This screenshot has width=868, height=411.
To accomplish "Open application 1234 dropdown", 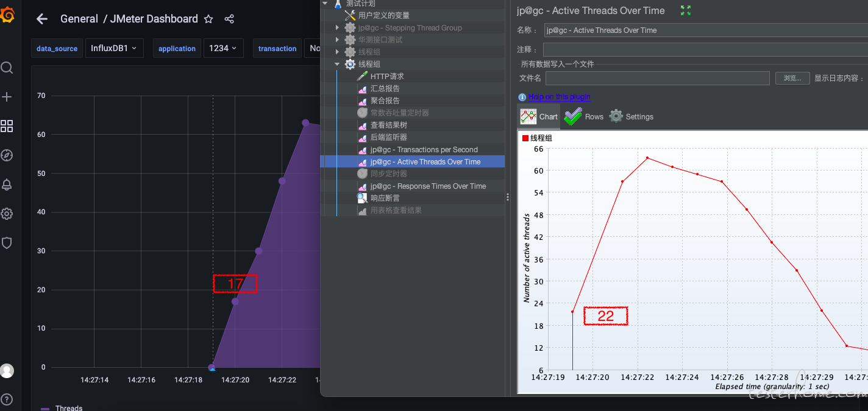I will tap(222, 48).
